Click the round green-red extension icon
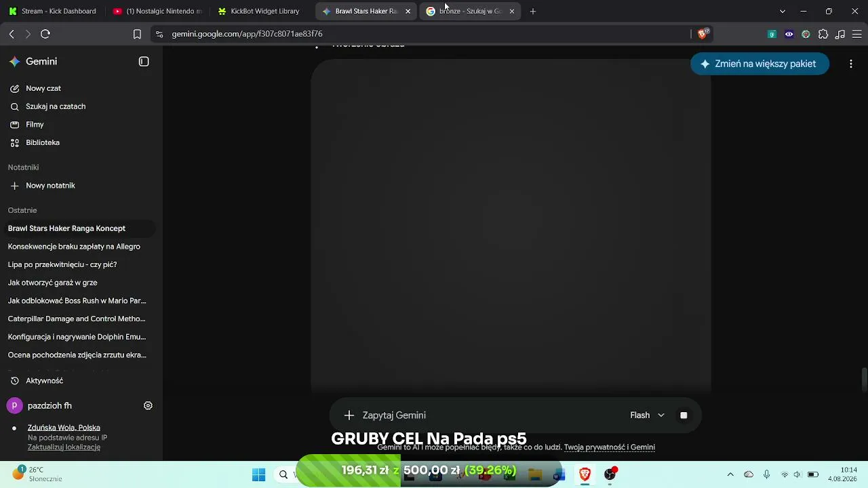The height and width of the screenshot is (488, 868). point(806,34)
